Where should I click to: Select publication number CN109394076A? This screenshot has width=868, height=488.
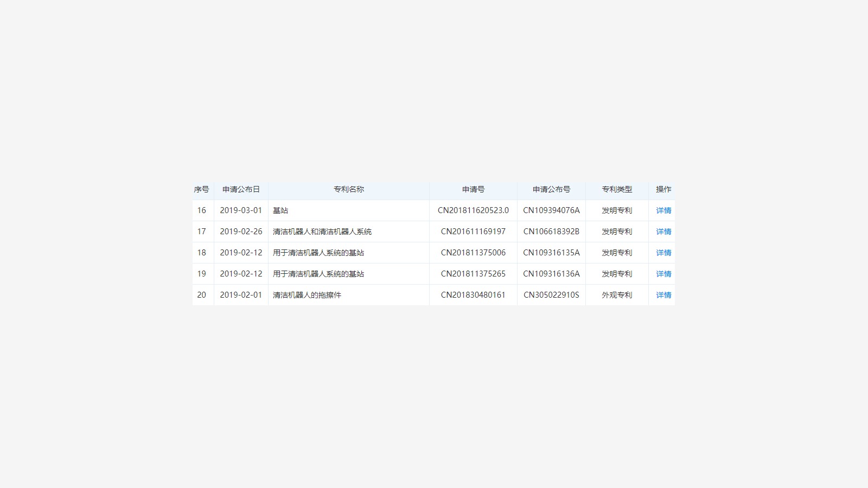pos(551,210)
